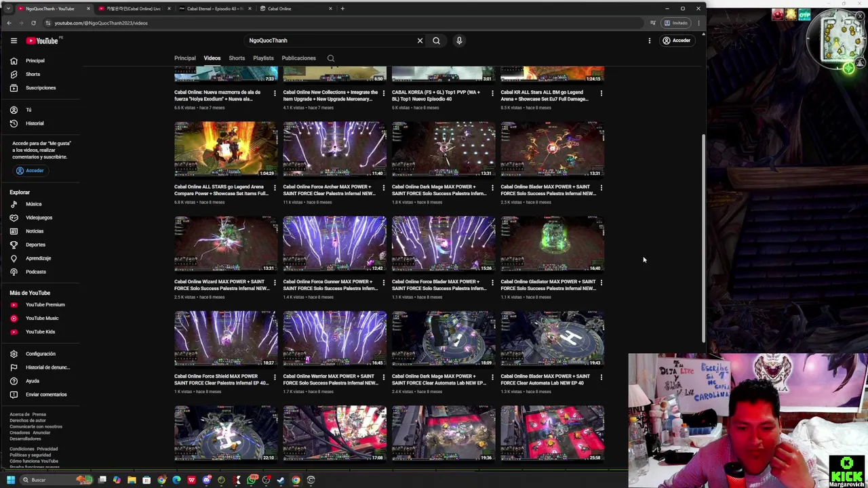Screen dimensions: 868x488
Task: Explore Videojuegos category
Action: [39, 218]
